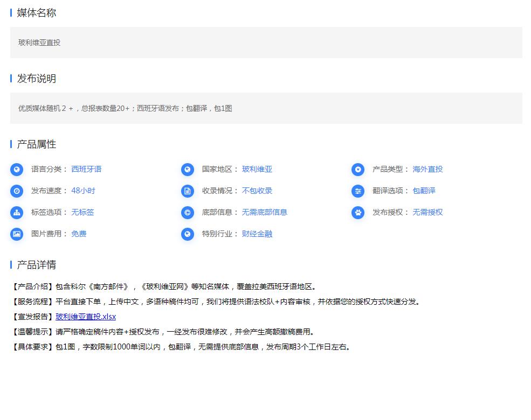Click the 产品属性 section heading
Viewport: 531px width, 420px height.
36,144
